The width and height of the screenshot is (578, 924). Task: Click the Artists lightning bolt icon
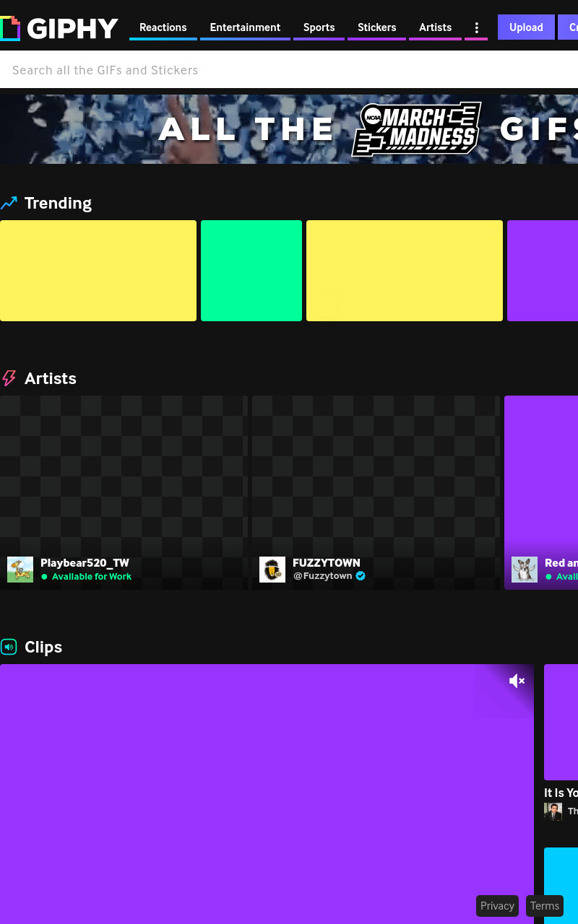point(9,378)
